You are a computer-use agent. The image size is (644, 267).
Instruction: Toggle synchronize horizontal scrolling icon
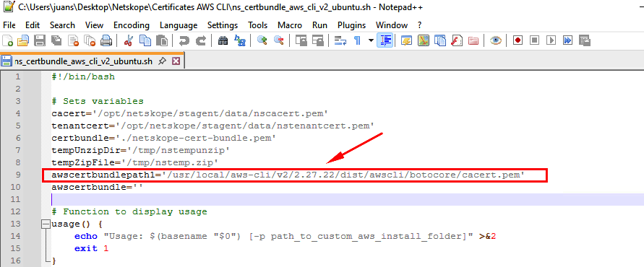(318, 40)
